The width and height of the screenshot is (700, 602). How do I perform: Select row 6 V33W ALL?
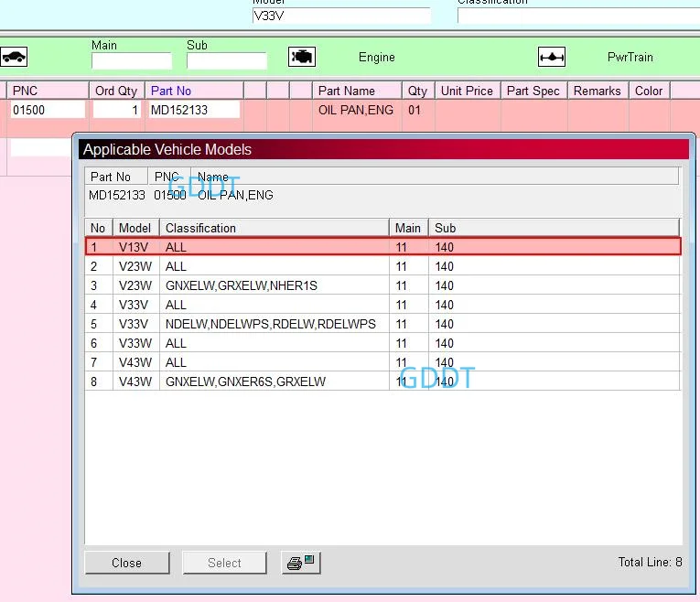point(383,343)
